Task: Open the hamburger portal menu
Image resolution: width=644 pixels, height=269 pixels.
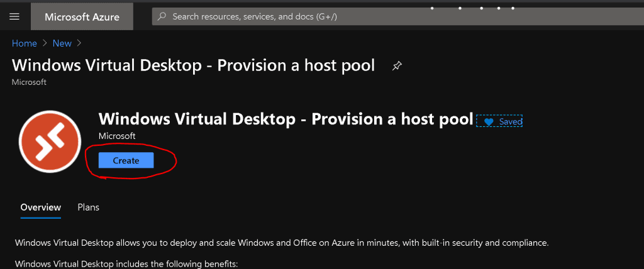Action: point(14,17)
